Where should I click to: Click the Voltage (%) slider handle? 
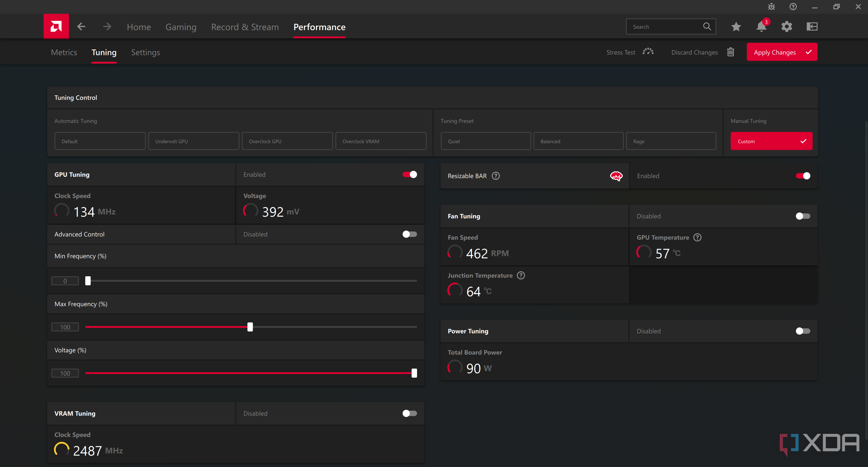[x=414, y=373]
